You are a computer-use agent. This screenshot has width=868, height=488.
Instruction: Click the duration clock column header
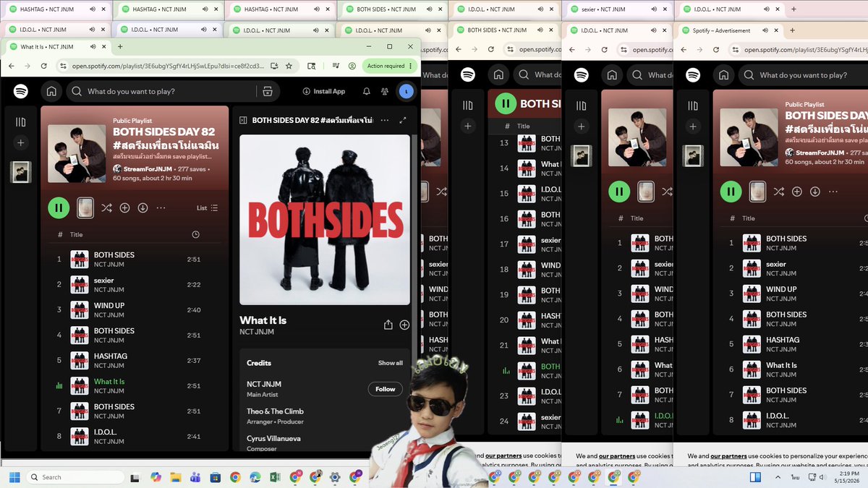195,235
